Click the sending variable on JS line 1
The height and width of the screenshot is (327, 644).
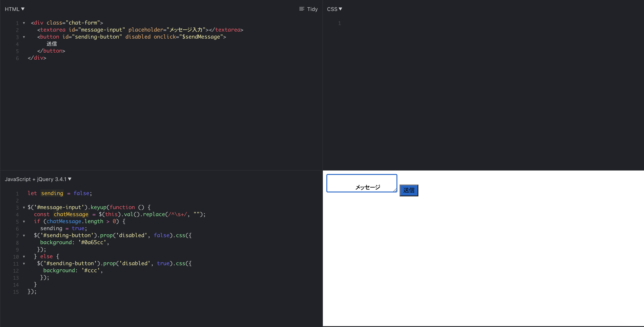[52, 193]
